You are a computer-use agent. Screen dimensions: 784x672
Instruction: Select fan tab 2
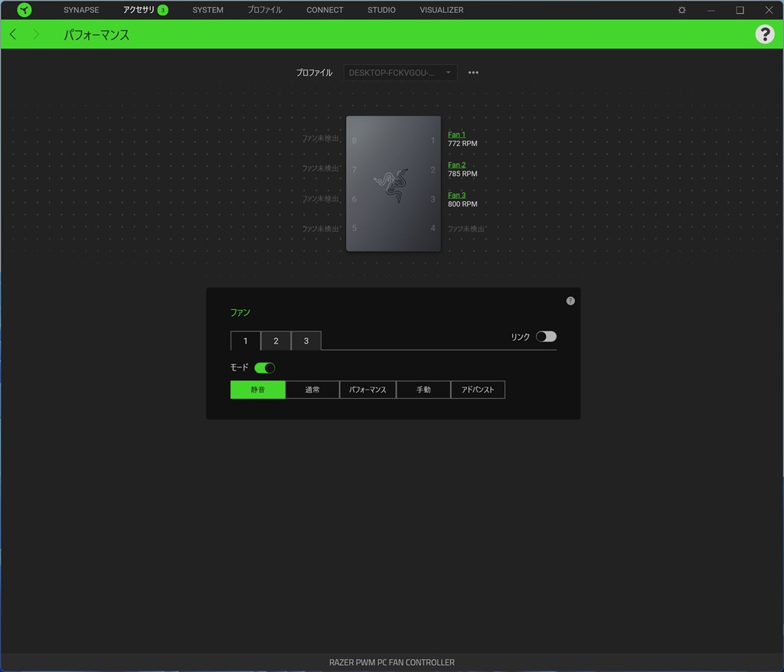point(276,341)
